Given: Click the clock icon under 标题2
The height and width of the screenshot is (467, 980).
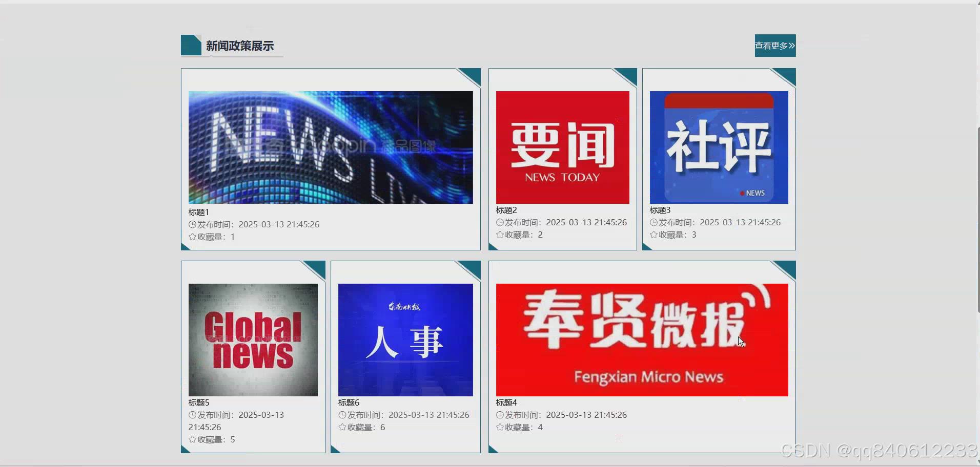Looking at the screenshot, I should [x=500, y=222].
